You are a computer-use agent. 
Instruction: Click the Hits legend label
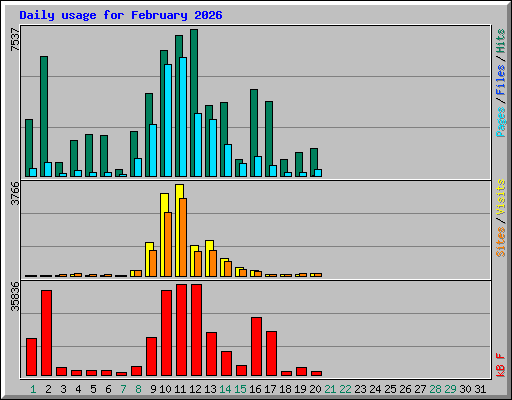(501, 41)
